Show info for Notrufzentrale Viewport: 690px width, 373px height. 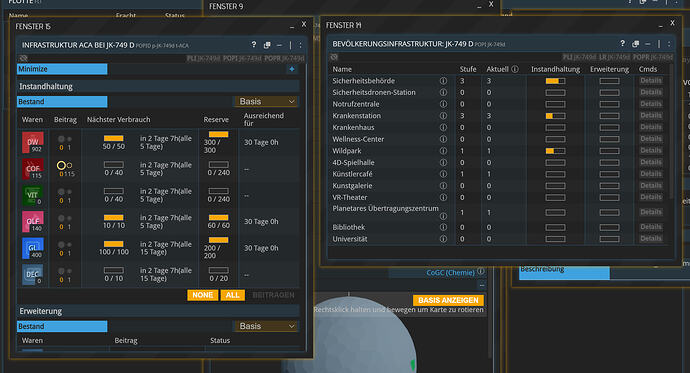(443, 104)
